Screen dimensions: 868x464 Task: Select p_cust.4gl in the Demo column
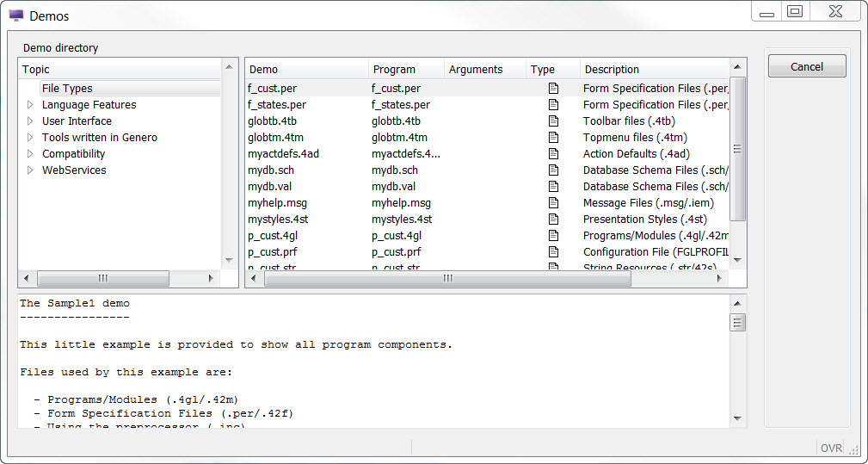[273, 235]
